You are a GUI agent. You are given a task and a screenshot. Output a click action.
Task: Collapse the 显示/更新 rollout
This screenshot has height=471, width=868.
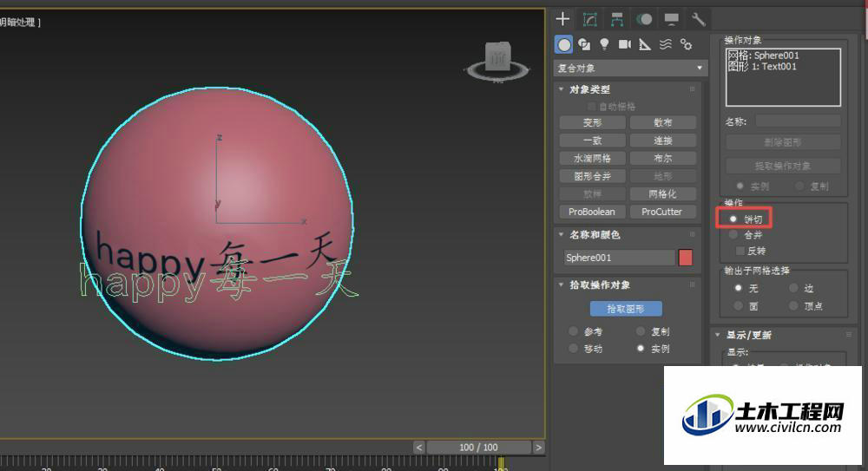pyautogui.click(x=718, y=335)
